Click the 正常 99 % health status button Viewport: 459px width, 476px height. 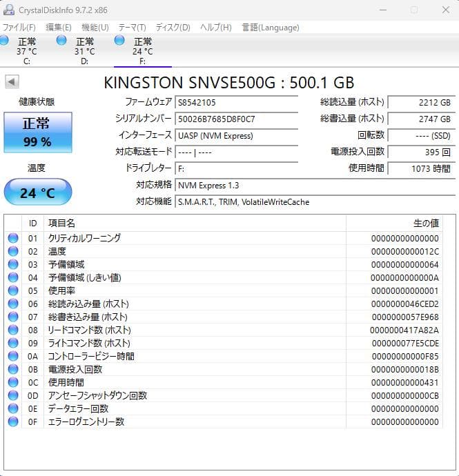click(38, 132)
